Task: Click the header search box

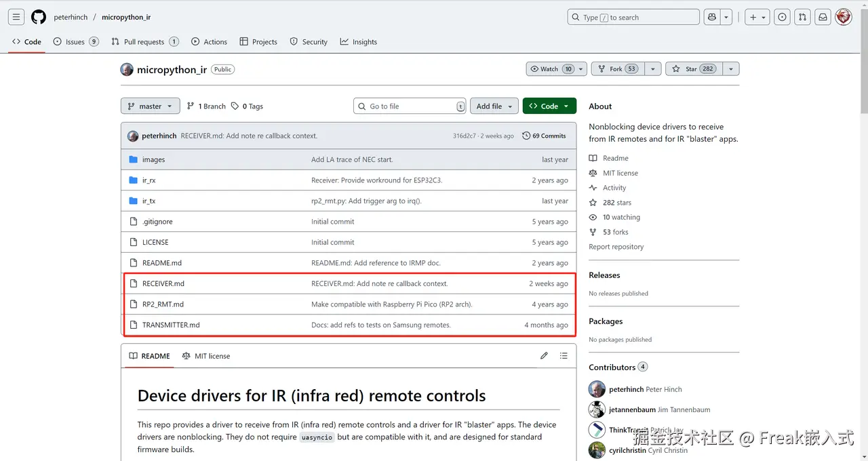Action: (633, 17)
